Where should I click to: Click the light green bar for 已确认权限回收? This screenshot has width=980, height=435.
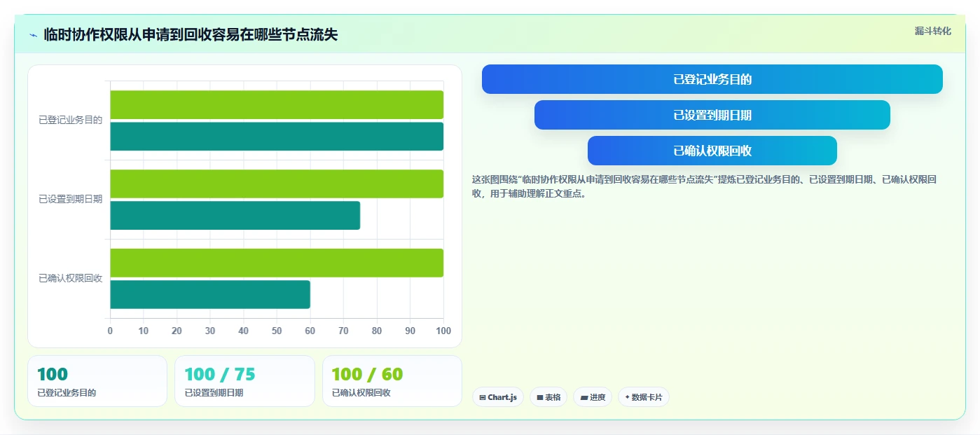point(277,263)
